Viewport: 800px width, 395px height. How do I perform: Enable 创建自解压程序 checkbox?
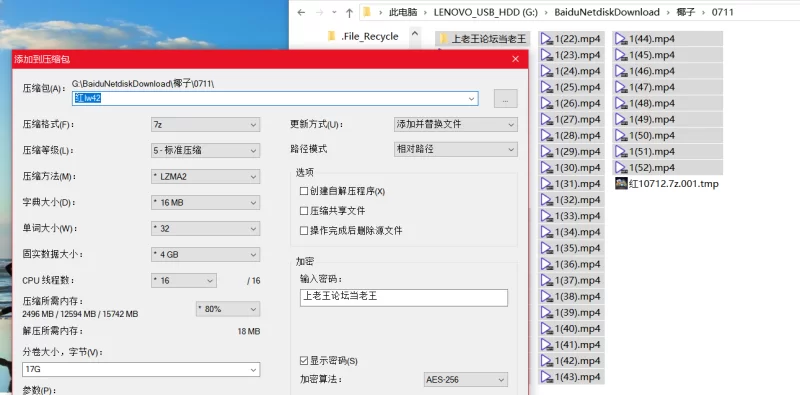coord(304,191)
